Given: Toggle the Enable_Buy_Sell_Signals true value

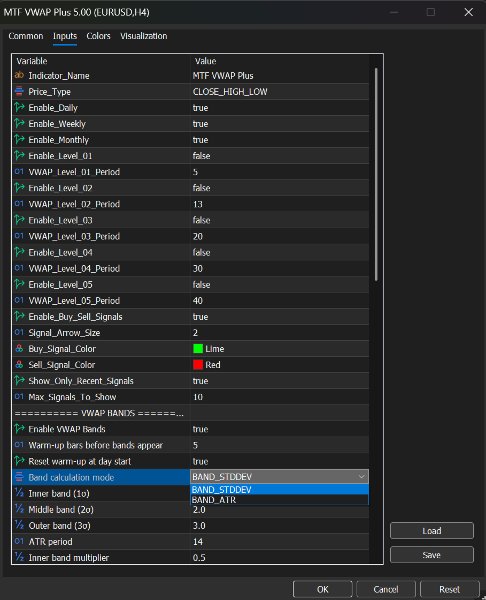Looking at the screenshot, I should [200, 317].
